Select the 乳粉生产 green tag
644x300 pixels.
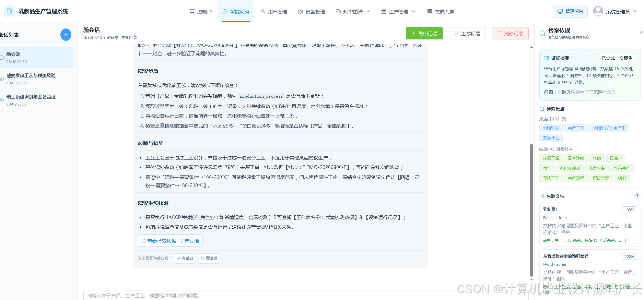[x=622, y=168]
